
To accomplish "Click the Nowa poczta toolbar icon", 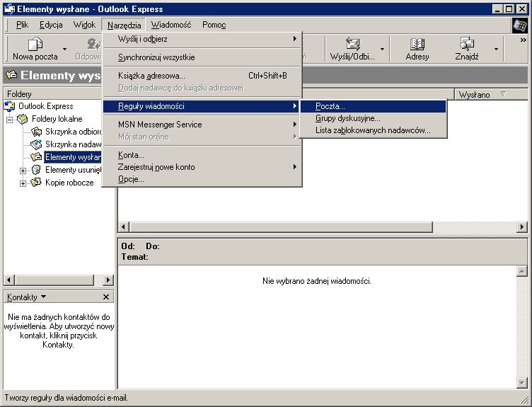I will 35,44.
